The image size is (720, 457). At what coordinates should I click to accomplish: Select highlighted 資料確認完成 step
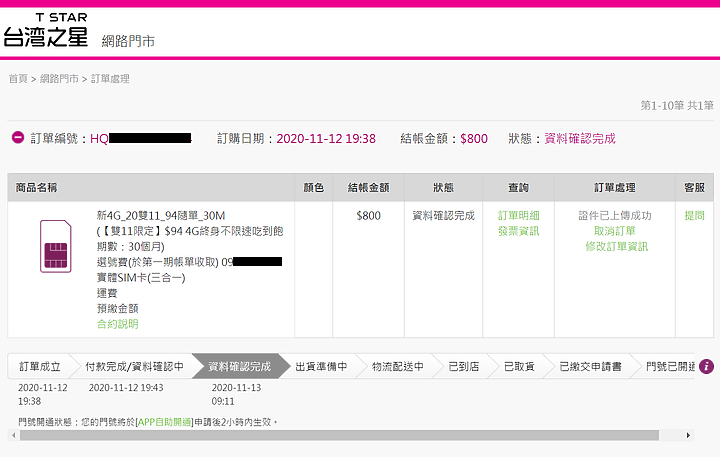click(240, 367)
